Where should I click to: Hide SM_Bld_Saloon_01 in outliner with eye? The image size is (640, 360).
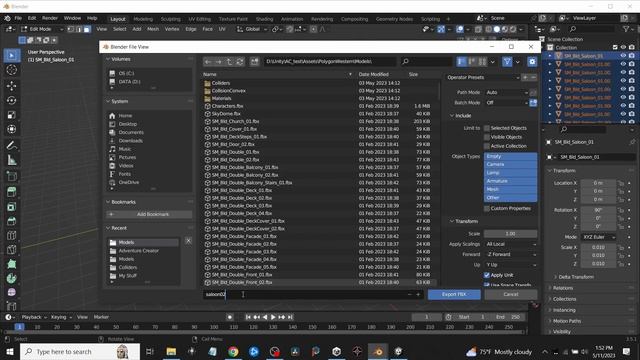coord(623,56)
